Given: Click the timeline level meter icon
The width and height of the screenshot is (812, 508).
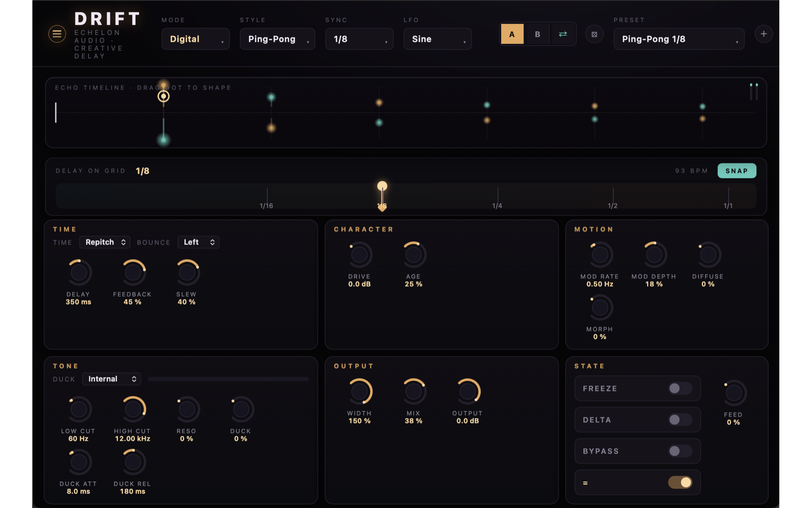Looking at the screenshot, I should 754,92.
